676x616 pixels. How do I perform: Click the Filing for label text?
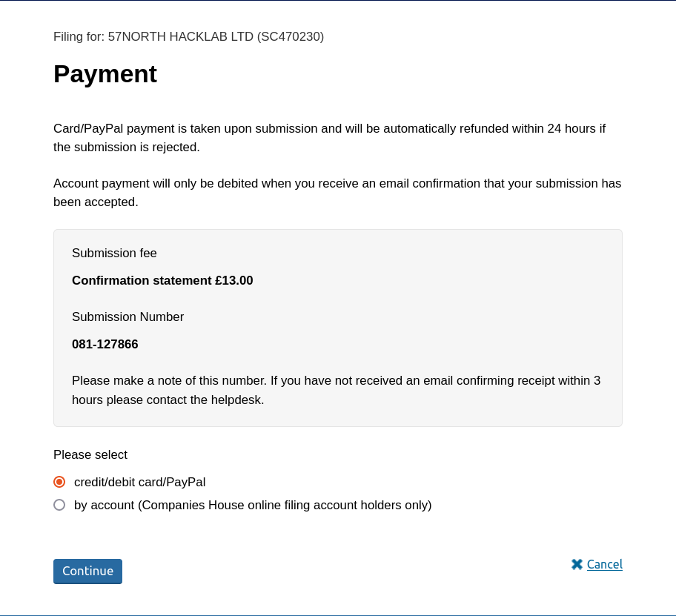[79, 36]
